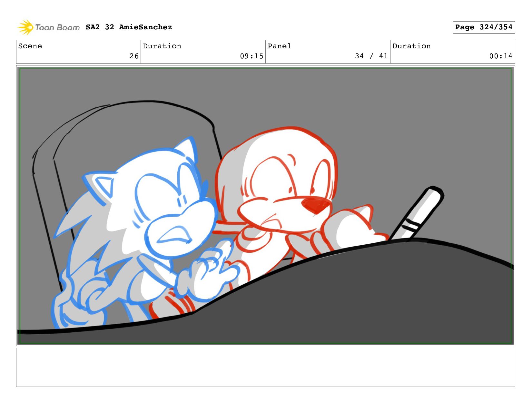
Task: Click the empty notes box below the panel
Action: click(265, 367)
